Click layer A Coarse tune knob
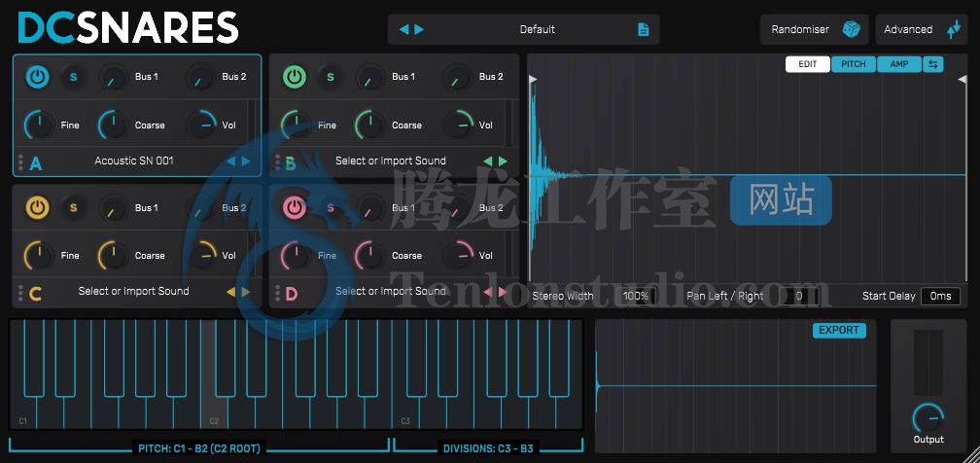The image size is (980, 463). point(113,125)
